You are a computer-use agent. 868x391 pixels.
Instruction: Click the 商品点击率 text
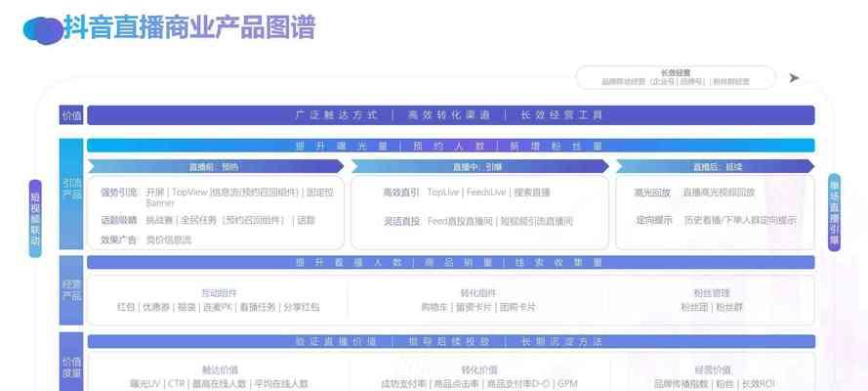(x=457, y=384)
